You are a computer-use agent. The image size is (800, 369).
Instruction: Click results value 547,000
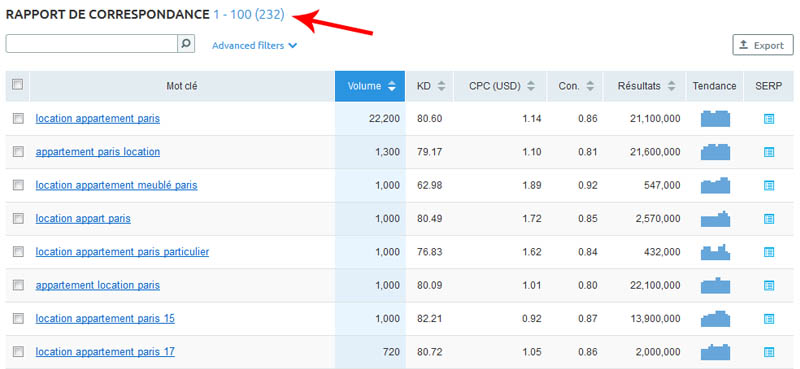(662, 185)
